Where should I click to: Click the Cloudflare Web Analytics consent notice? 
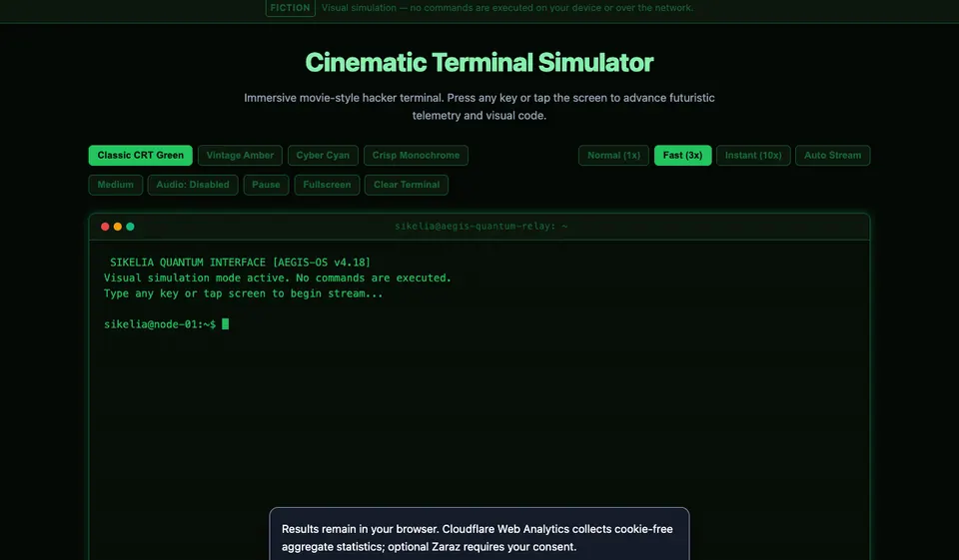479,534
